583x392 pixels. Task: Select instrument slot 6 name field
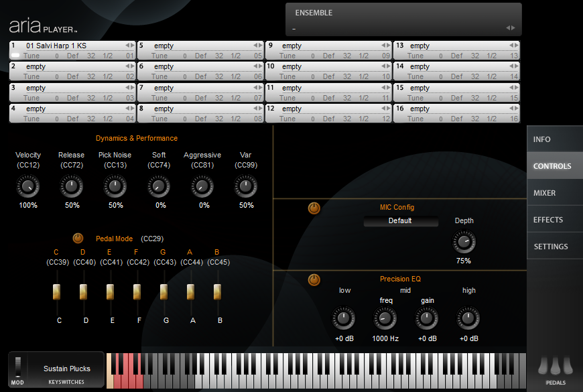tap(202, 66)
